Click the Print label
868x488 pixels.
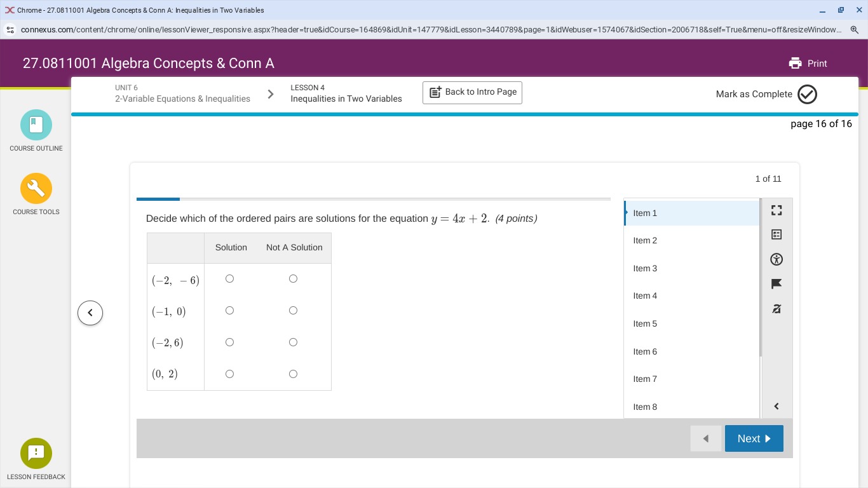click(x=817, y=64)
